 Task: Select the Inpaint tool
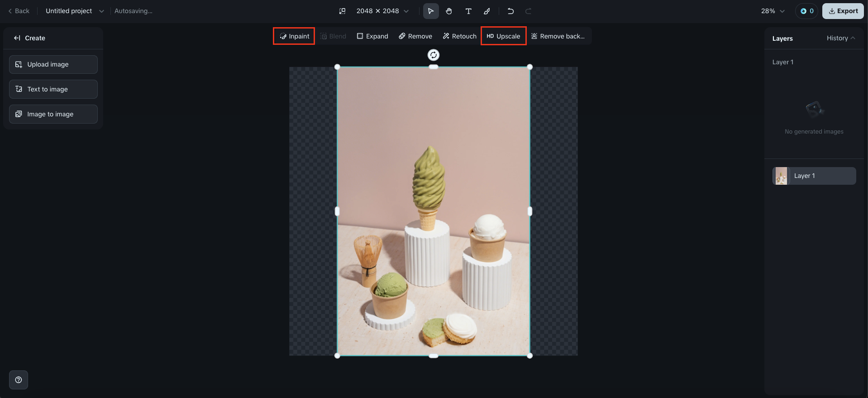(x=294, y=36)
